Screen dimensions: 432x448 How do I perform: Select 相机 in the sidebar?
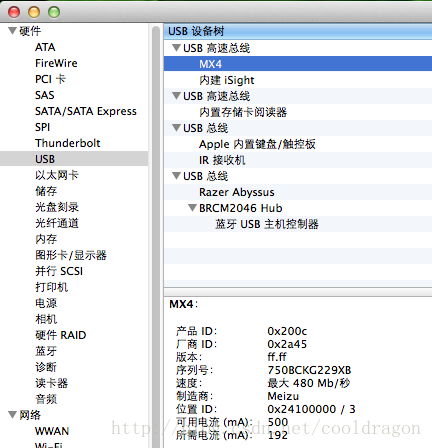click(x=46, y=319)
